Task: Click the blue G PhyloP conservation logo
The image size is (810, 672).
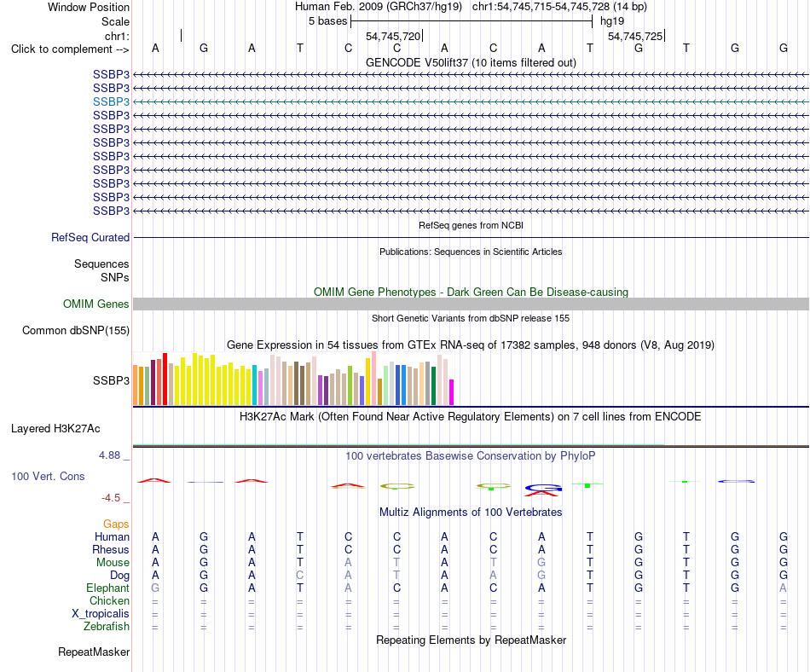Action: point(543,488)
